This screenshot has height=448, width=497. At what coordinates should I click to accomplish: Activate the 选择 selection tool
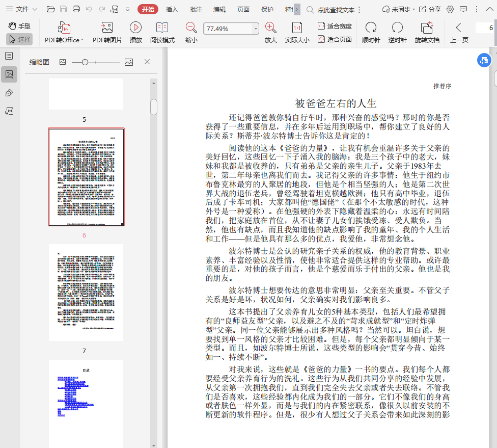19,39
